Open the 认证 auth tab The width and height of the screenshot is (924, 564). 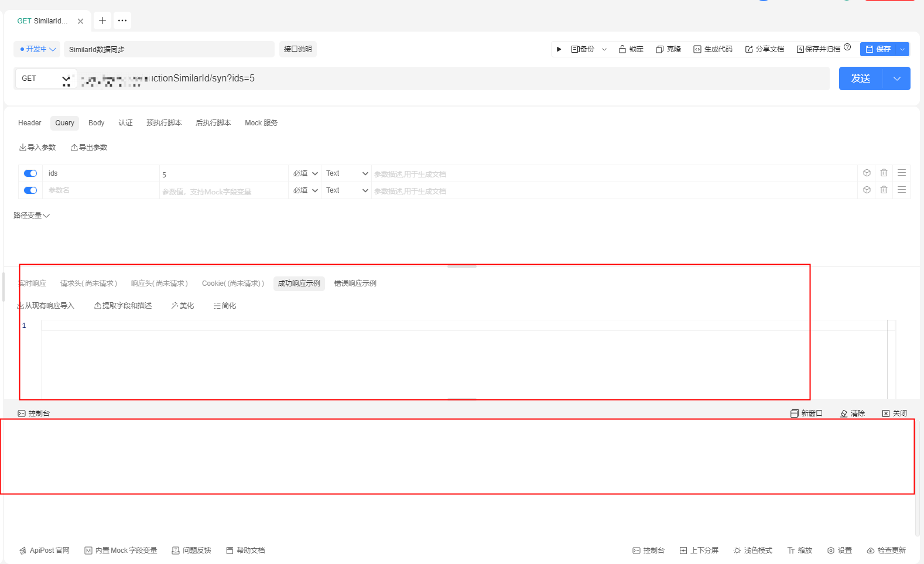(125, 123)
